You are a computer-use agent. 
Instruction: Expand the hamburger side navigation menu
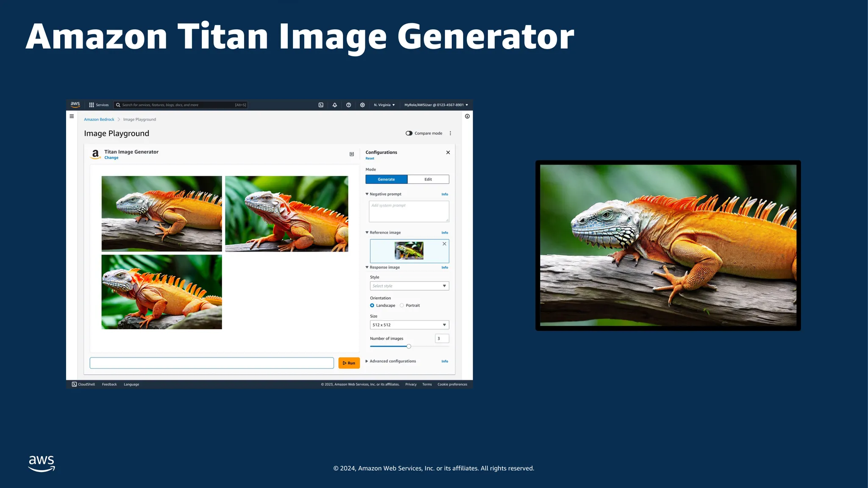[72, 116]
